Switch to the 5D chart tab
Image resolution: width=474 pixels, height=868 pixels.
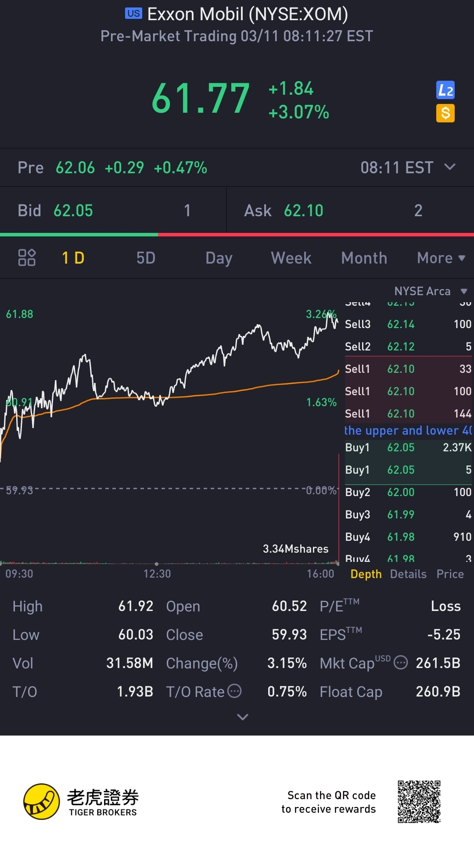146,258
